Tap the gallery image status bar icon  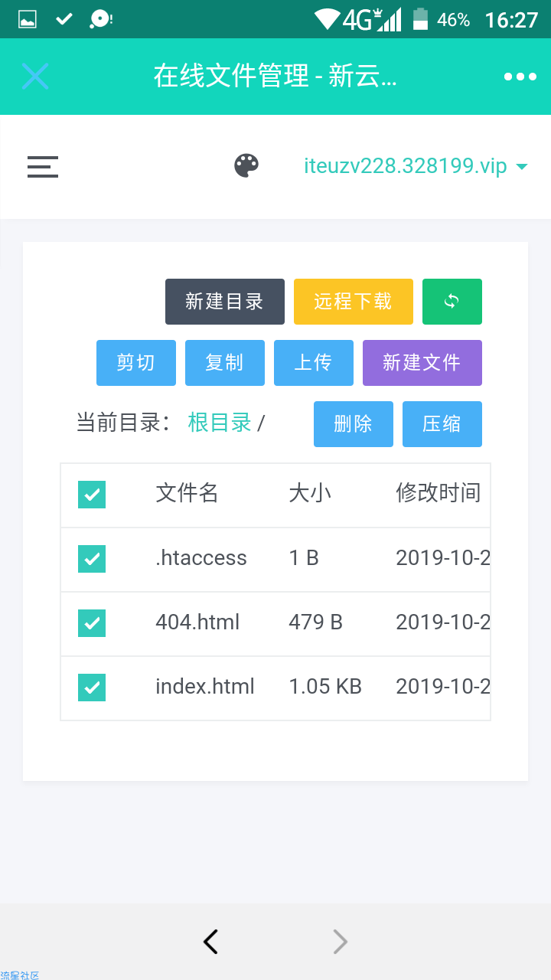tap(28, 19)
